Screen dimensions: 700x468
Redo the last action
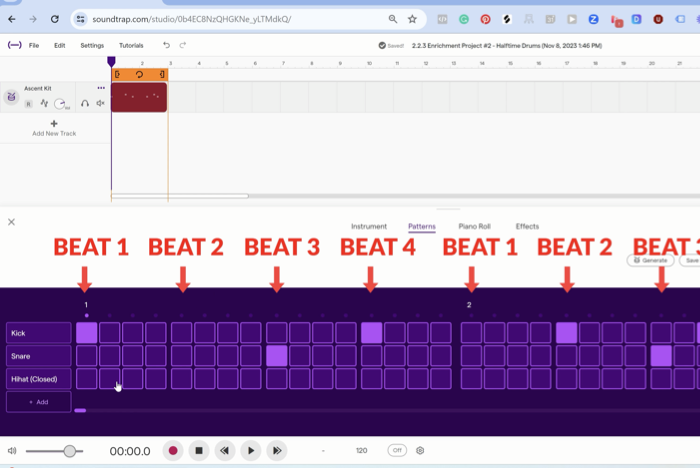coord(183,45)
